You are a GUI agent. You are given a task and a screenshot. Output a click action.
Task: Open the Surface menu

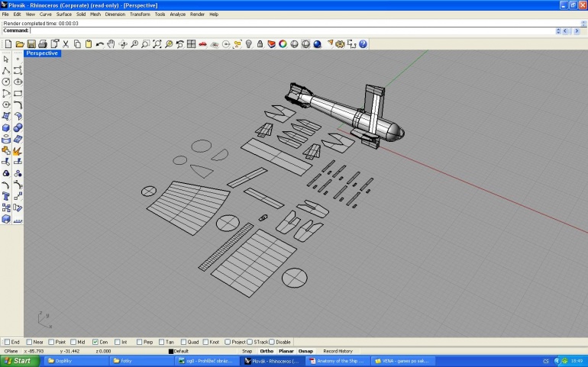coord(63,14)
